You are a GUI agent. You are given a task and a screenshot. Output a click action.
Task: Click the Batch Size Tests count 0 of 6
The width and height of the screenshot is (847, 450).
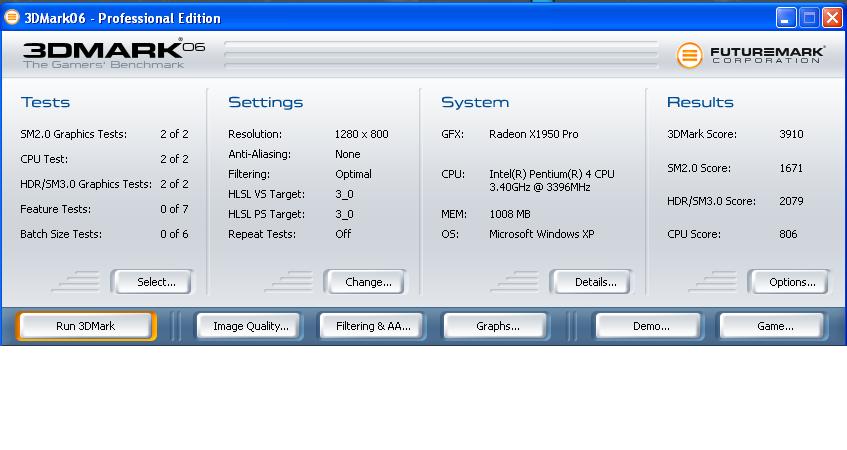point(174,234)
